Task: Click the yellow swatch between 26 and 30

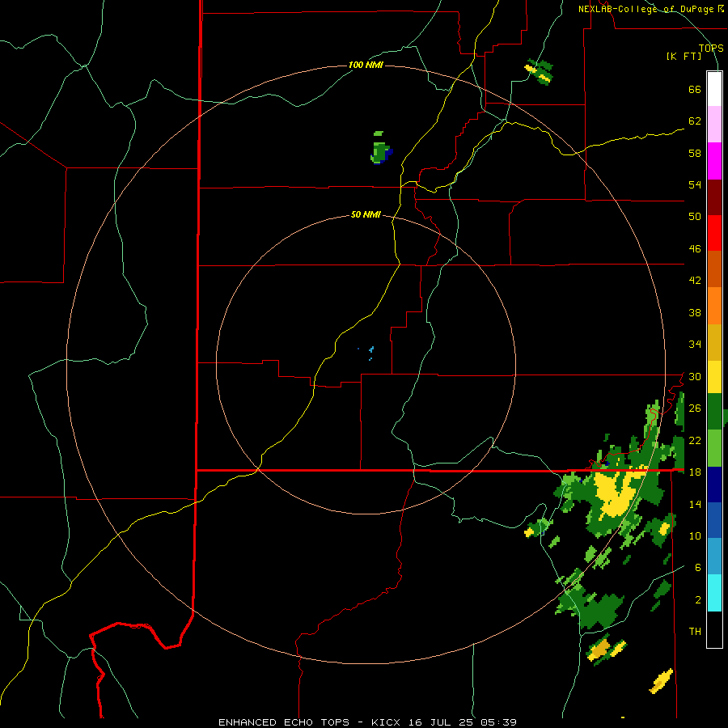Action: click(714, 378)
